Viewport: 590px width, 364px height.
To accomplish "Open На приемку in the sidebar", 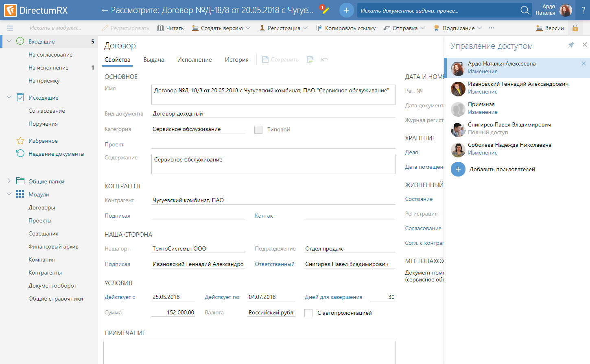I will [x=44, y=81].
